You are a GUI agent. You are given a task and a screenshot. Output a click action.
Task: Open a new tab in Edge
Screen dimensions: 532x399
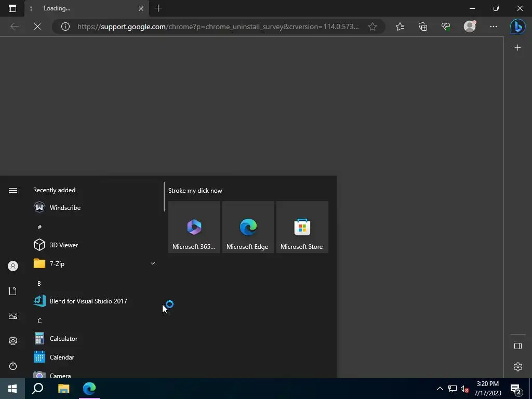[158, 8]
